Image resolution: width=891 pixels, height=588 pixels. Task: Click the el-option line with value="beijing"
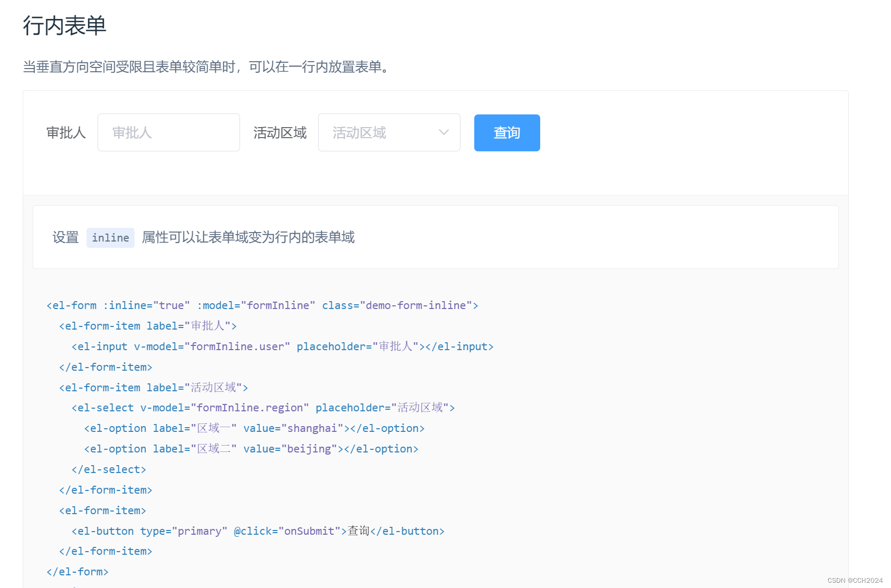[251, 449]
